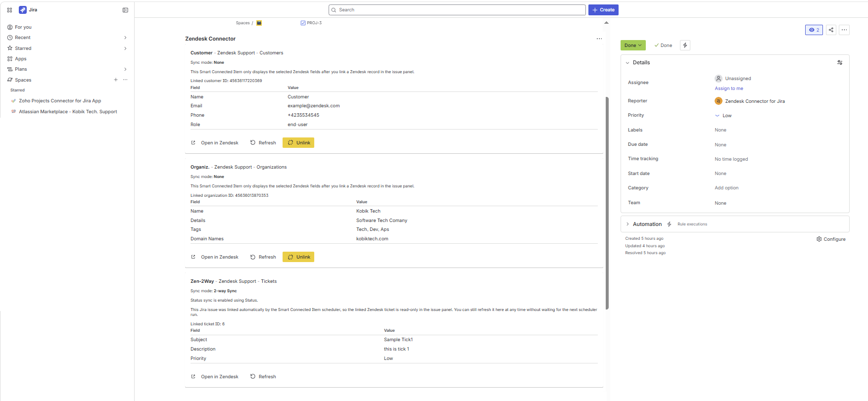Click the Assign to me link
Screen dimensions: 868x401
point(729,89)
